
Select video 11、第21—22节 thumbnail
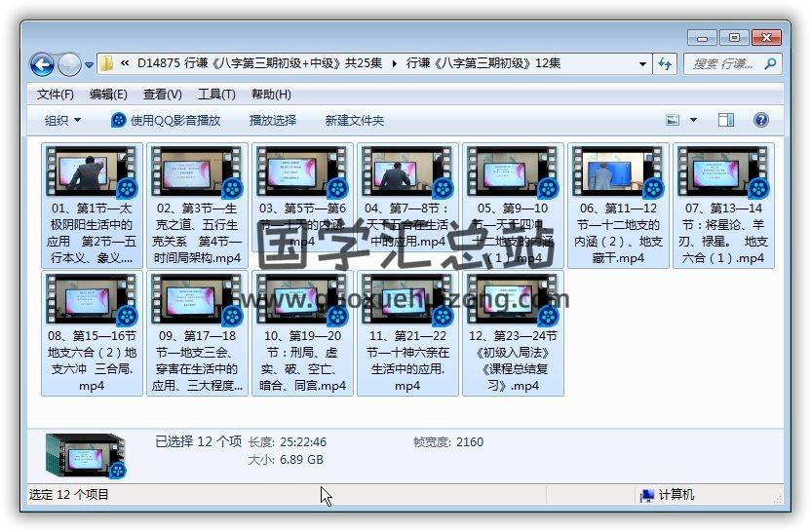[408, 299]
